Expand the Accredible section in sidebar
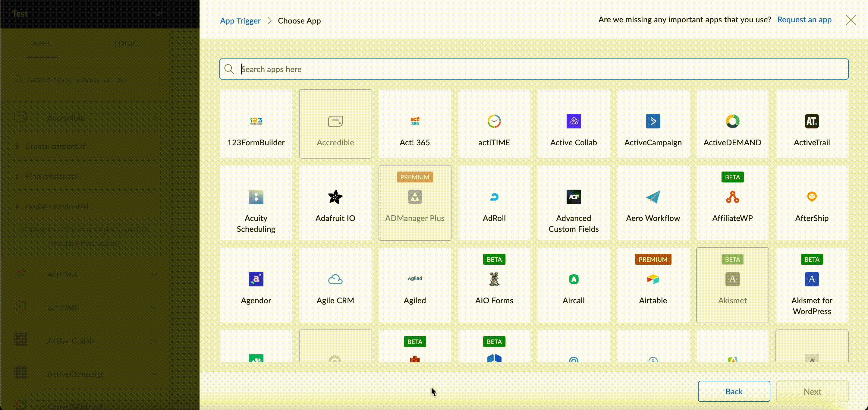 (155, 118)
